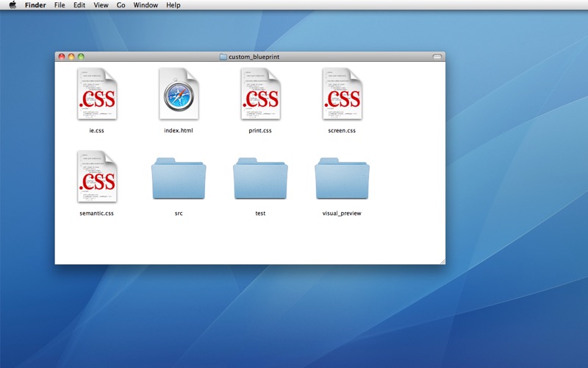Click the print.css filename label
588x368 pixels.
(x=260, y=131)
